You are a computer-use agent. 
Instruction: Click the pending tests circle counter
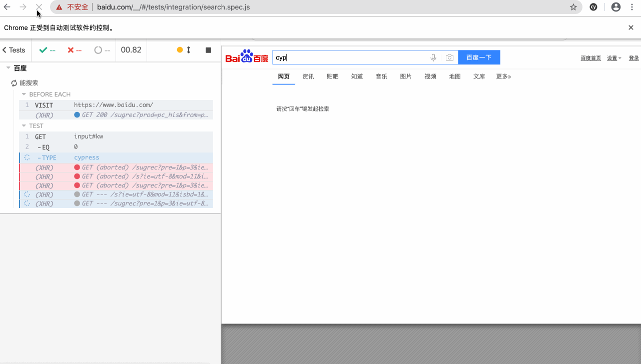click(x=102, y=50)
